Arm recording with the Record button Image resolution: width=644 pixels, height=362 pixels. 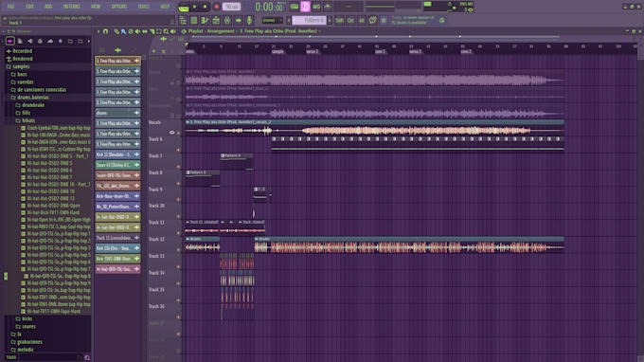tap(217, 7)
